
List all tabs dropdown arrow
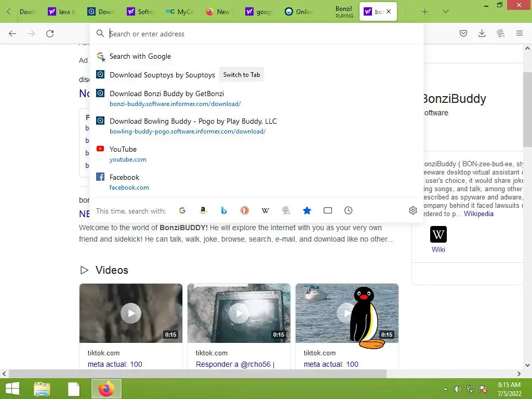pyautogui.click(x=446, y=12)
